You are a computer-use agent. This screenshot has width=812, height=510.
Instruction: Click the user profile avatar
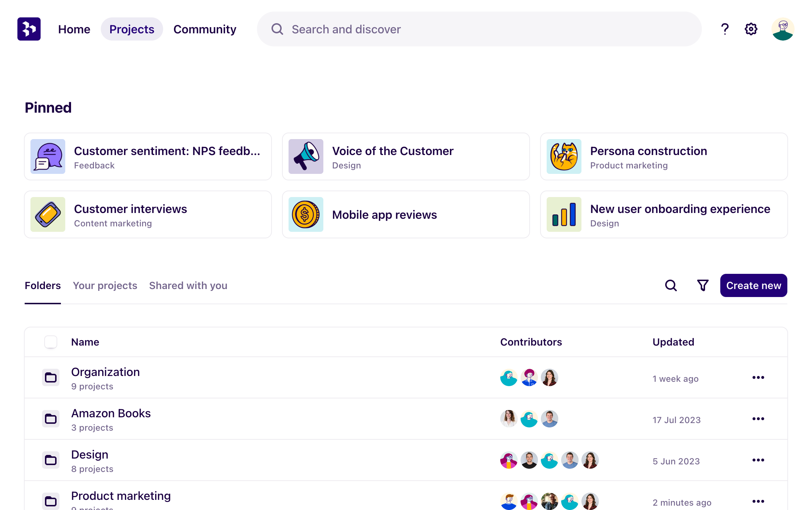click(x=783, y=29)
